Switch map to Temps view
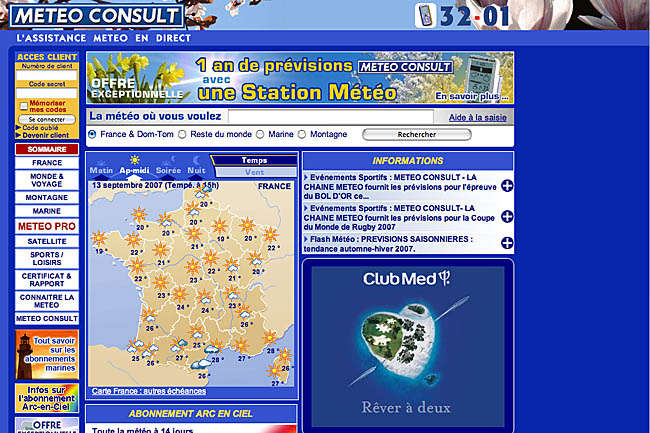Viewport: 650px width, 433px height. (254, 160)
